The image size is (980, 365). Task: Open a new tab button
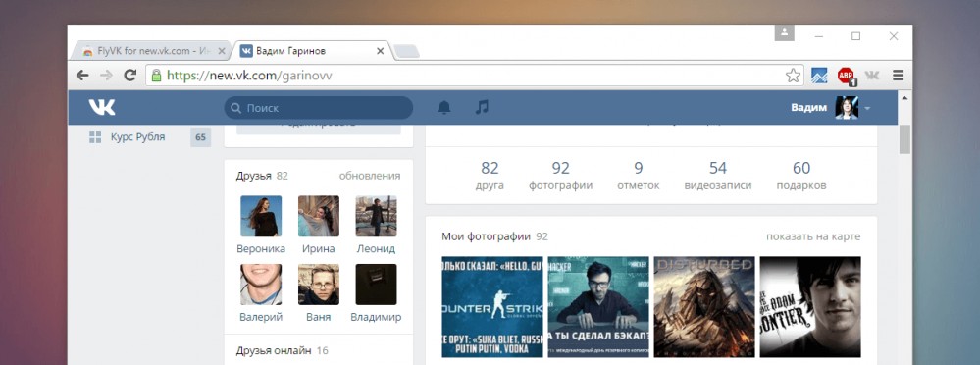407,51
